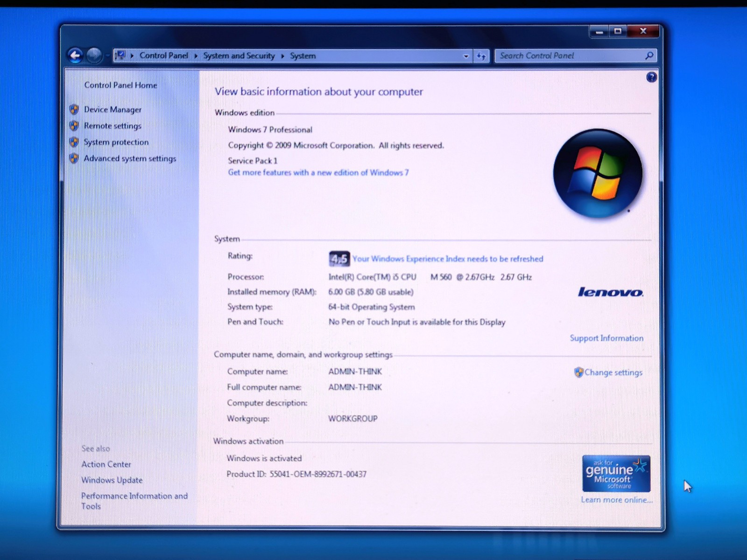Open Advanced system settings
Screen dimensions: 747x560
tap(130, 158)
